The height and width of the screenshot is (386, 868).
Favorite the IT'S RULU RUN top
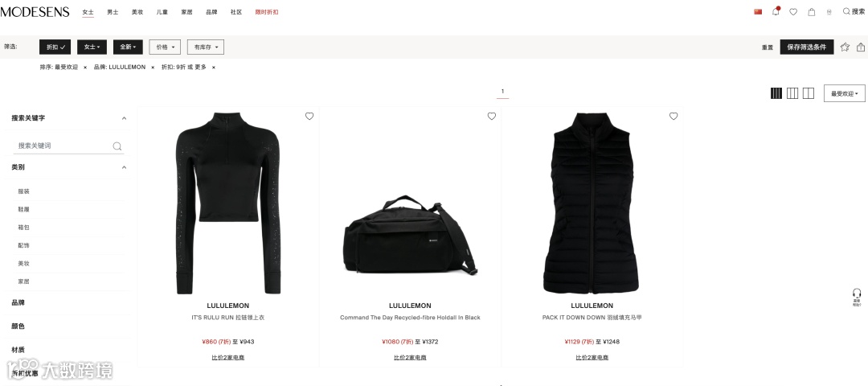(309, 116)
